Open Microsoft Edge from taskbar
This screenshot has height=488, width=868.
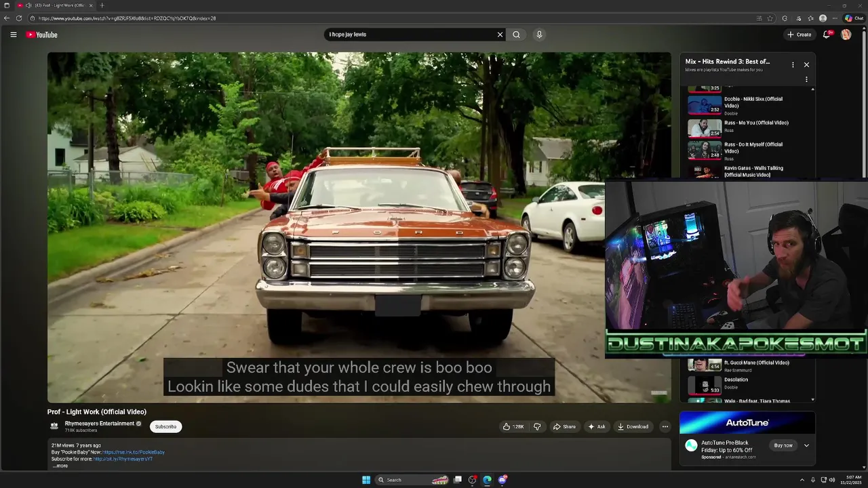tap(487, 480)
